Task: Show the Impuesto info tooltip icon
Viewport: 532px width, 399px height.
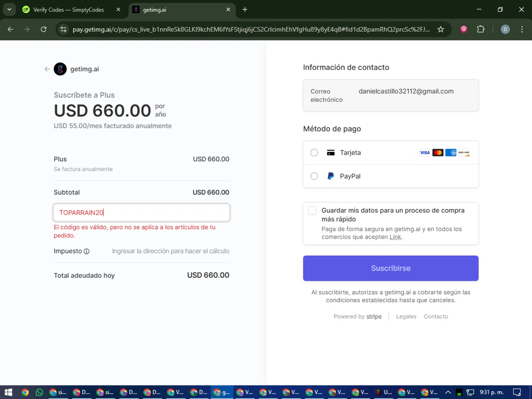Action: click(87, 251)
